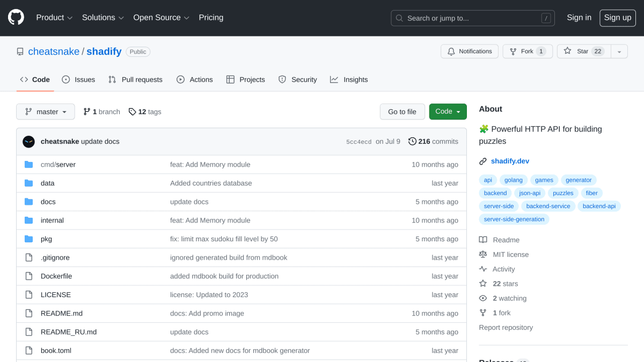The image size is (644, 362).
Task: Focus the Search or jump to field
Action: click(473, 18)
